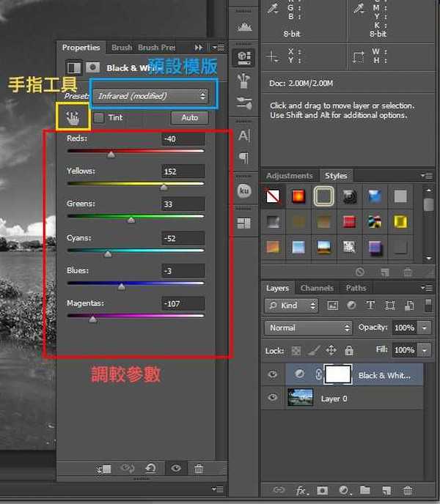Enable the Tint checkbox

pyautogui.click(x=99, y=117)
